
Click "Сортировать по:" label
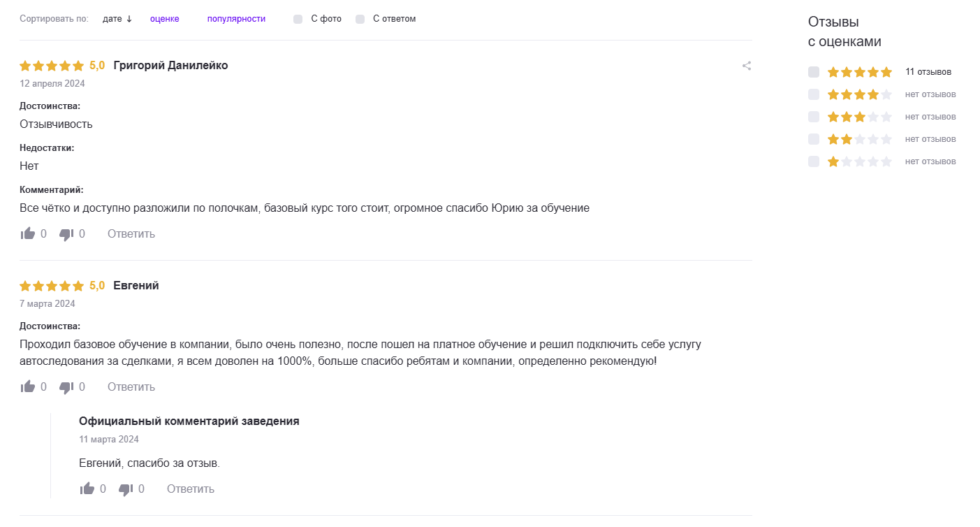click(x=54, y=19)
